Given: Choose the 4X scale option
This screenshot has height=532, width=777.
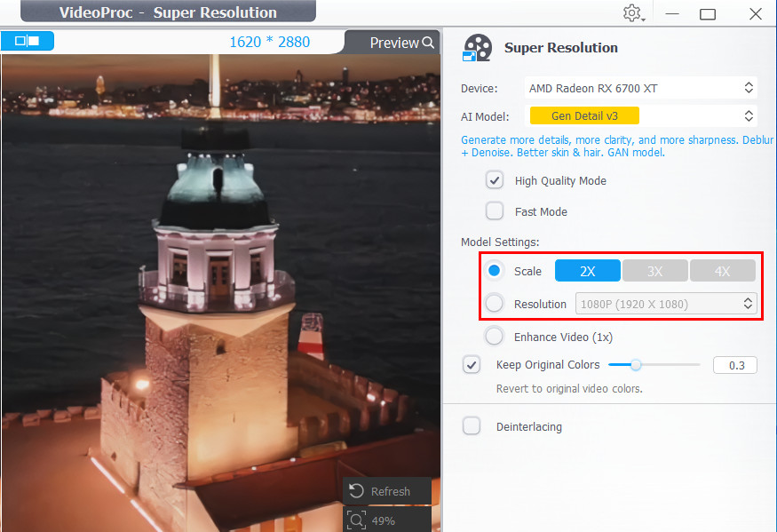Looking at the screenshot, I should click(723, 271).
